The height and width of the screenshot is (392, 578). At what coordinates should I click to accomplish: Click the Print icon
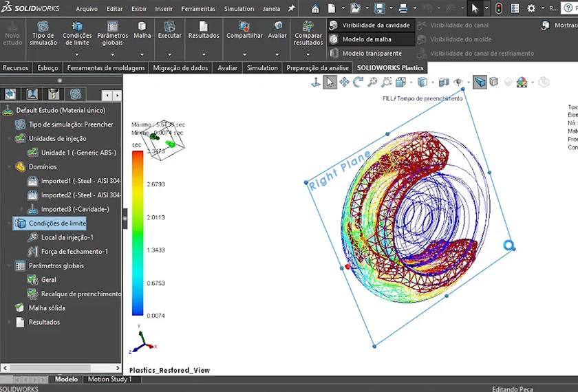coord(403,8)
